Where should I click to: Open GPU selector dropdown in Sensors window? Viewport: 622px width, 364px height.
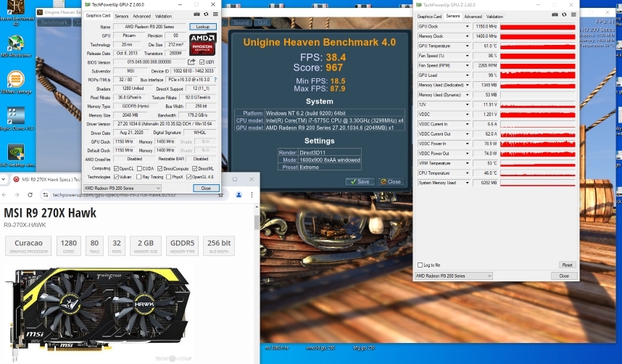point(454,276)
